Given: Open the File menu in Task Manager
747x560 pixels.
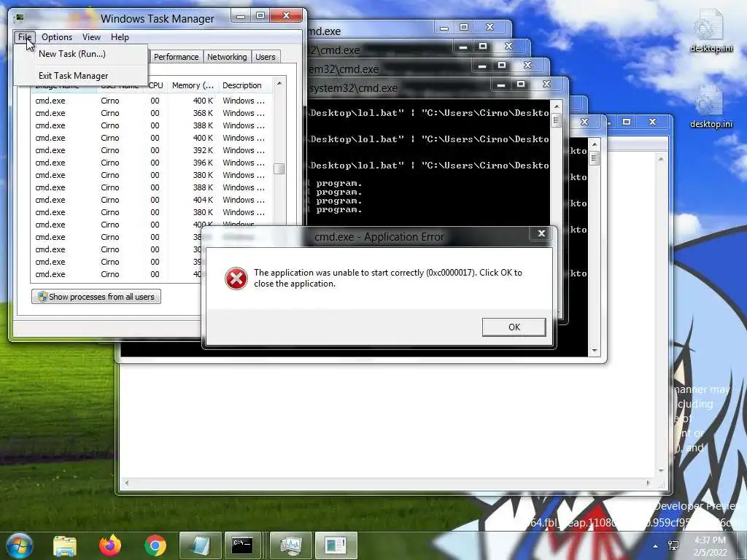Looking at the screenshot, I should tap(25, 36).
